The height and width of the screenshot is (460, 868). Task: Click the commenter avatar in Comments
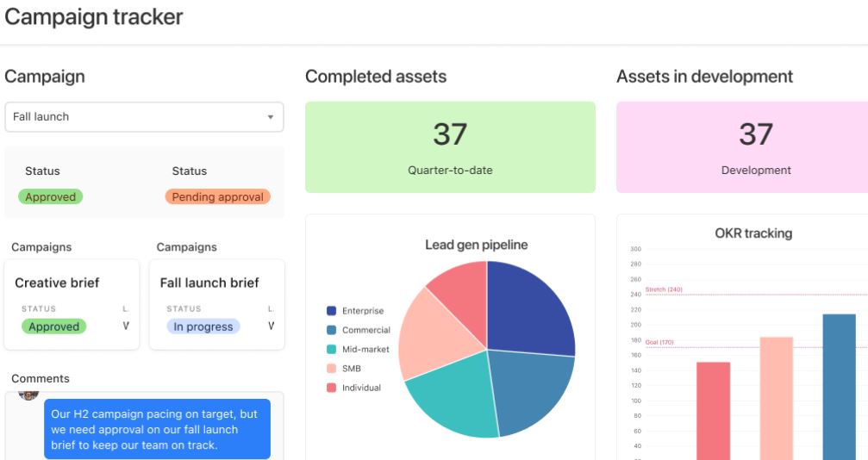click(28, 395)
